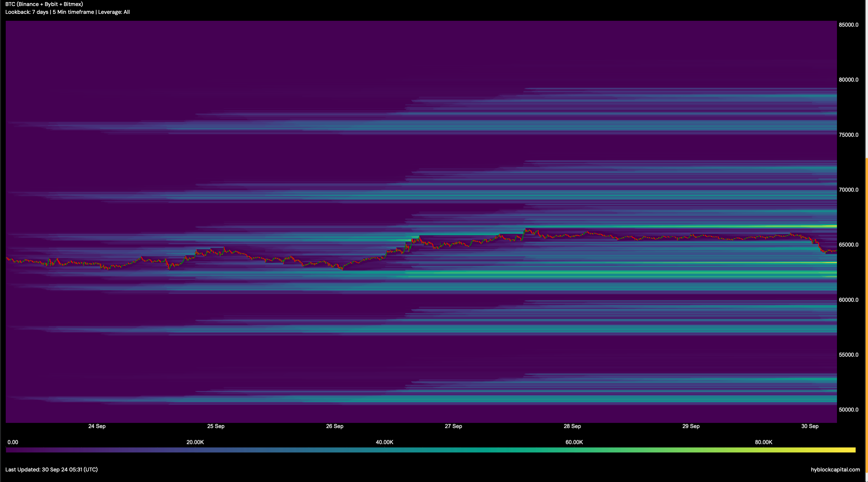Click the 65000.0 price axis label
868x482 pixels.
(848, 245)
